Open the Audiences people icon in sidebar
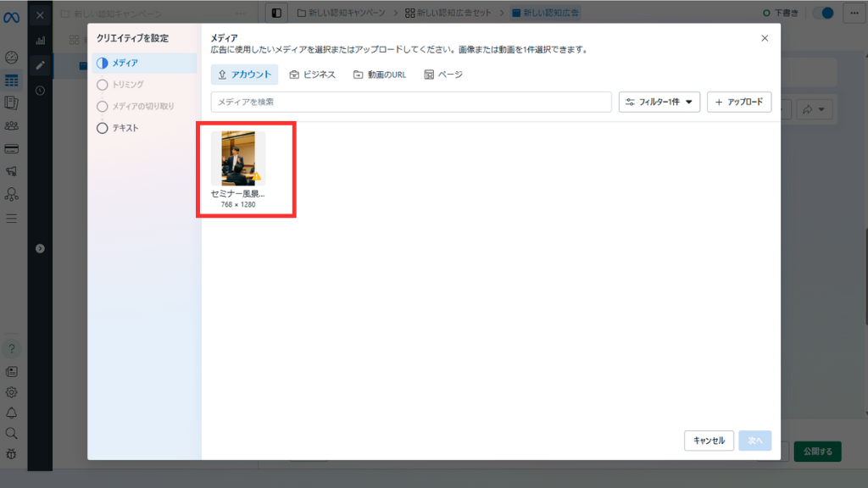 point(12,126)
